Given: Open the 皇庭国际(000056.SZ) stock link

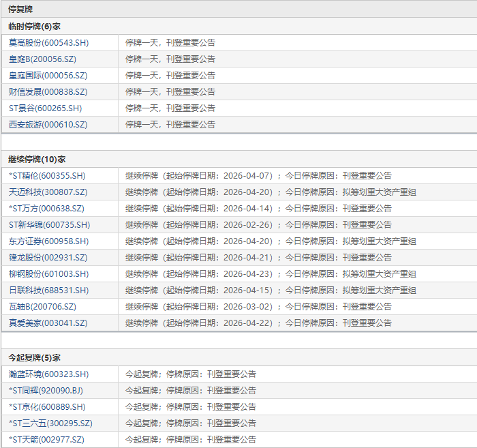Looking at the screenshot, I should 48,76.
